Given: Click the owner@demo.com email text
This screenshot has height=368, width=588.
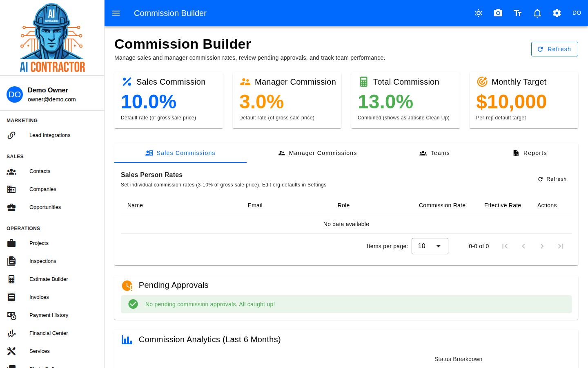Looking at the screenshot, I should tap(52, 99).
